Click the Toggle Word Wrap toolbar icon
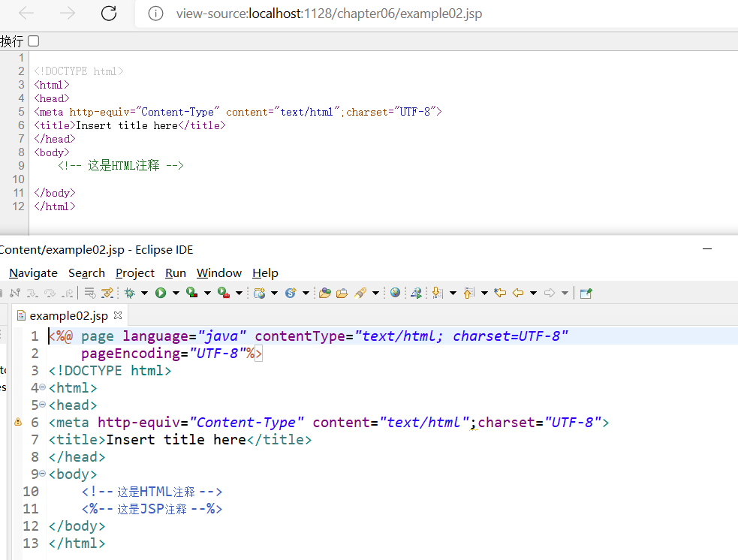Viewport: 738px width, 560px height. tap(90, 294)
